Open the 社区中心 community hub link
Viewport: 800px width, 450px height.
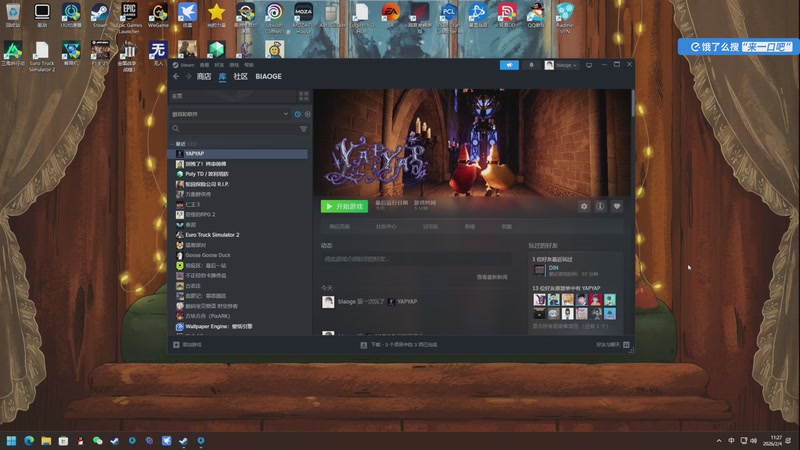tap(386, 227)
